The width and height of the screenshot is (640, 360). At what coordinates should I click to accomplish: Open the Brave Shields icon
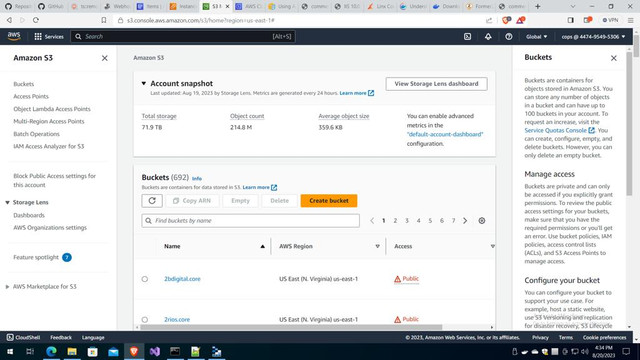tap(506, 20)
